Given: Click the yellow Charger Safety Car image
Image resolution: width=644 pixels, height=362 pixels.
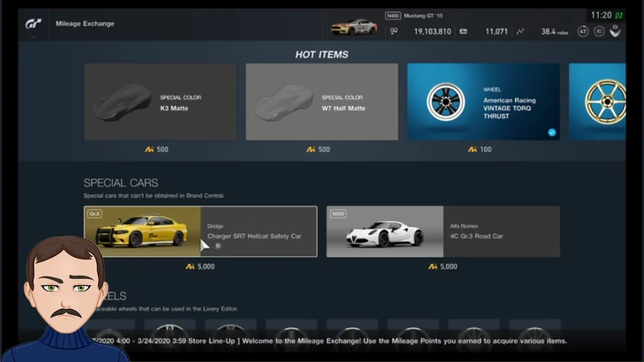Looking at the screenshot, I should (142, 231).
